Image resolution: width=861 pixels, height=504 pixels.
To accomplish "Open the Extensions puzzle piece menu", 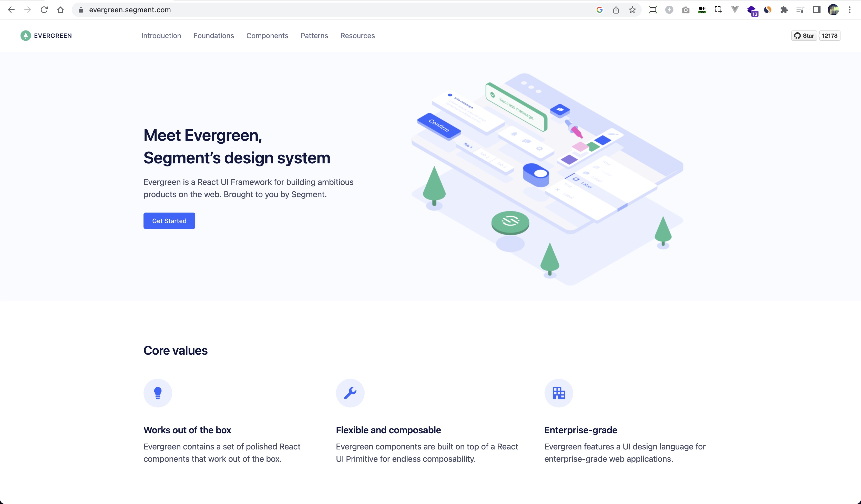I will tap(784, 10).
